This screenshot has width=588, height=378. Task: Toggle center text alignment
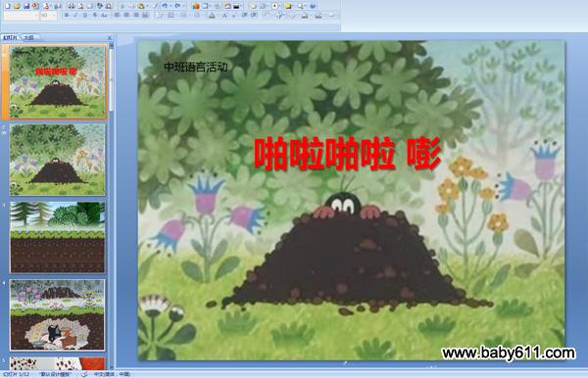126,16
